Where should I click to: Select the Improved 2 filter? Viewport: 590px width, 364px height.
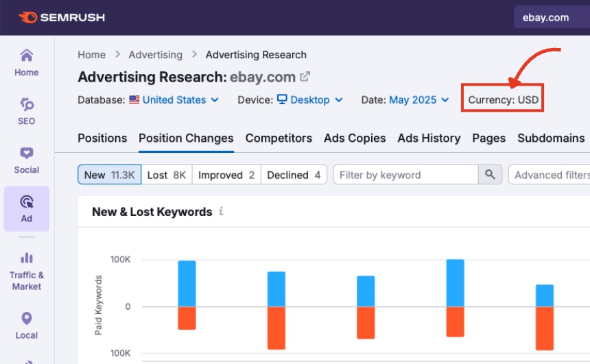point(226,175)
